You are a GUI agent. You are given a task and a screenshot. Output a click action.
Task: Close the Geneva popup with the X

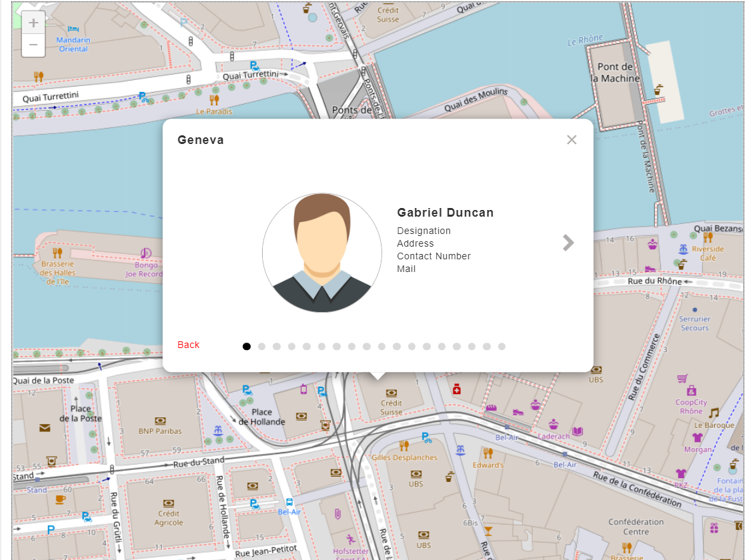tap(572, 140)
